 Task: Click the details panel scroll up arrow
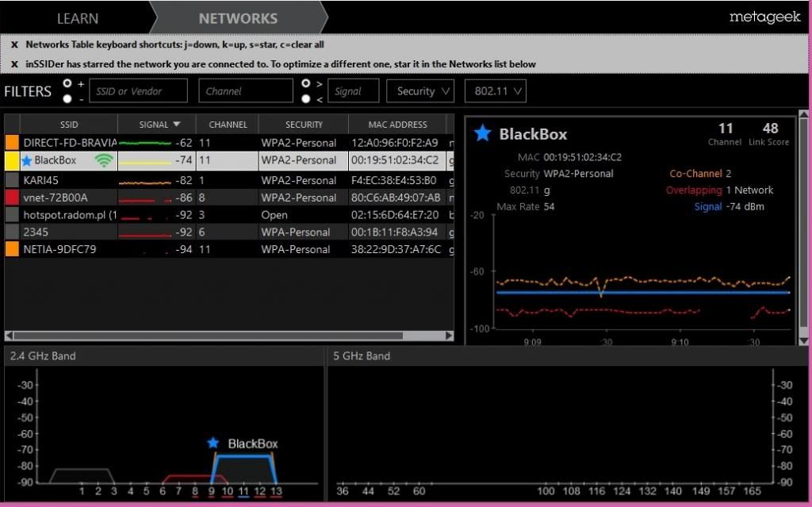pos(804,113)
